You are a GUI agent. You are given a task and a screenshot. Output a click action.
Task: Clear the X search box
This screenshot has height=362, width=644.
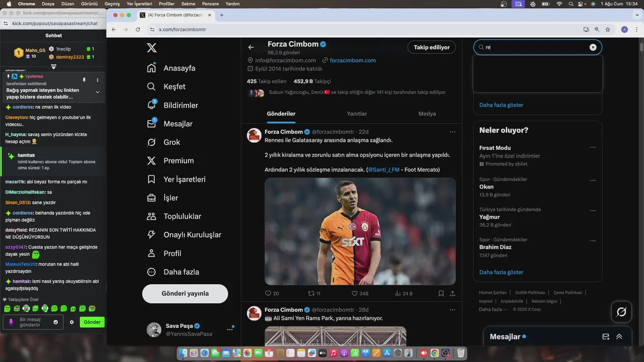tap(593, 47)
